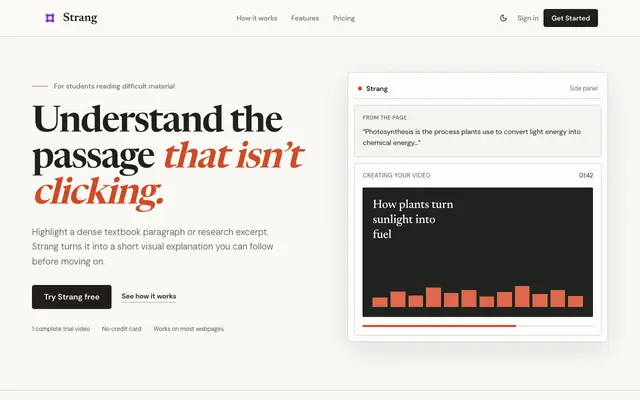Click the Strang wordmark in the header

coord(80,18)
